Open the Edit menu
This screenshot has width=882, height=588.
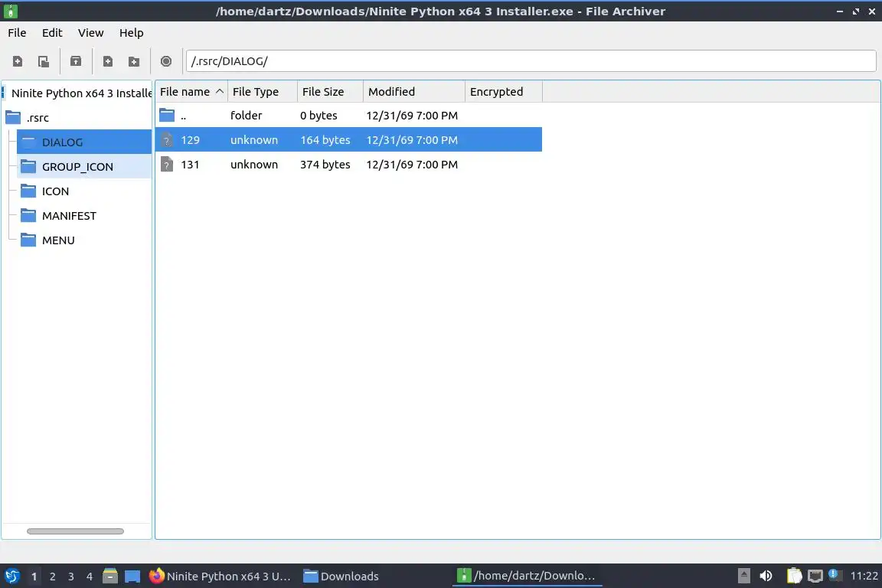point(52,33)
